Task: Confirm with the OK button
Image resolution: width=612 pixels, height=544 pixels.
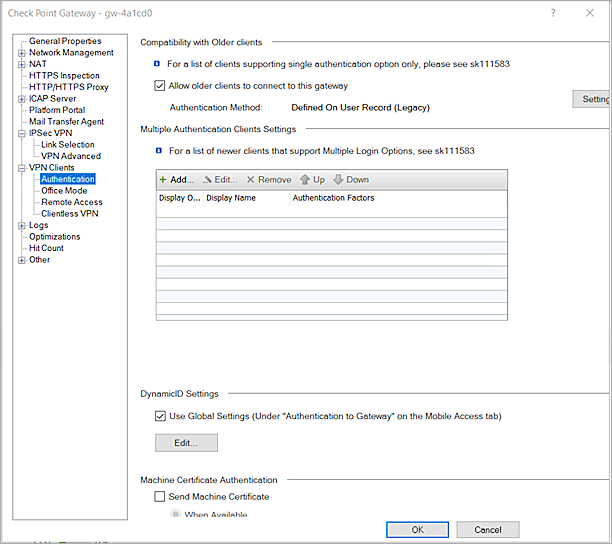Action: (417, 530)
